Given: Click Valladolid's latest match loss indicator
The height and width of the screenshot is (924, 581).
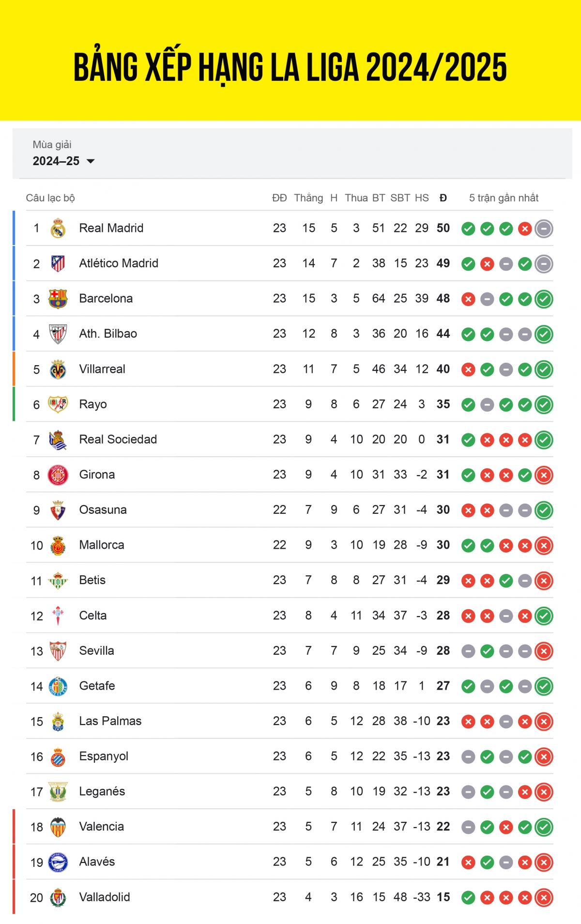Looking at the screenshot, I should [544, 898].
